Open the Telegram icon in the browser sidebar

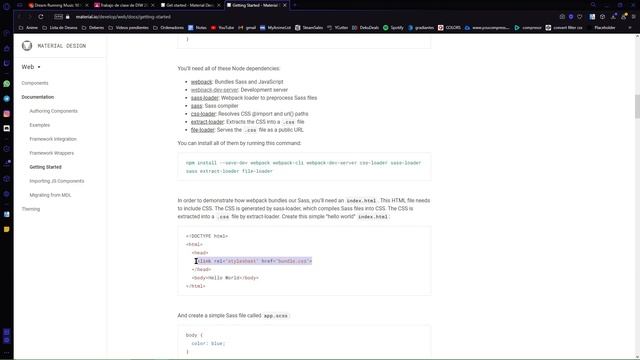tap(7, 99)
